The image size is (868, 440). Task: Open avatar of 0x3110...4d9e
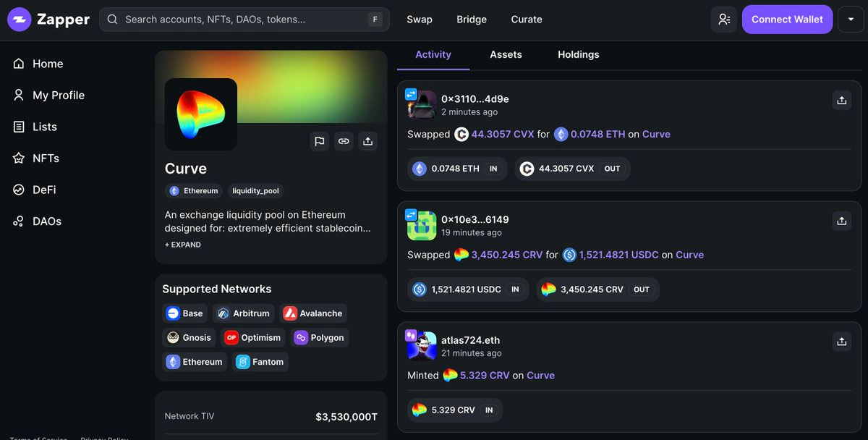click(421, 104)
